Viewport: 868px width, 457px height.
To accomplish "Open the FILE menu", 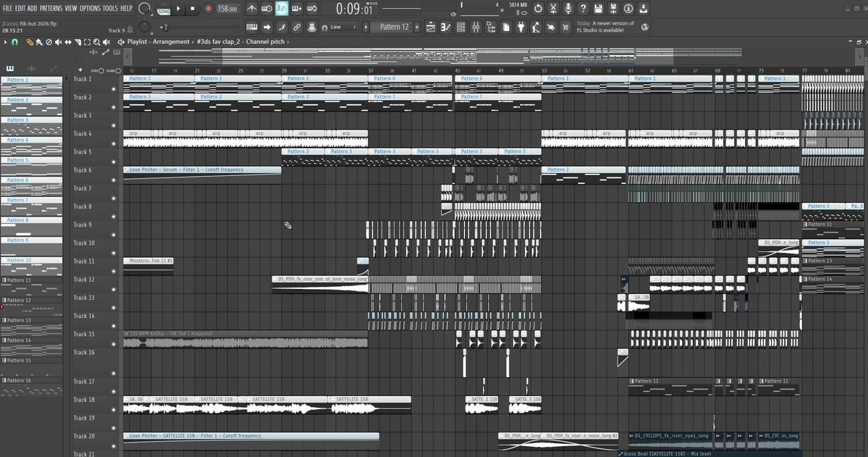I will click(x=8, y=8).
